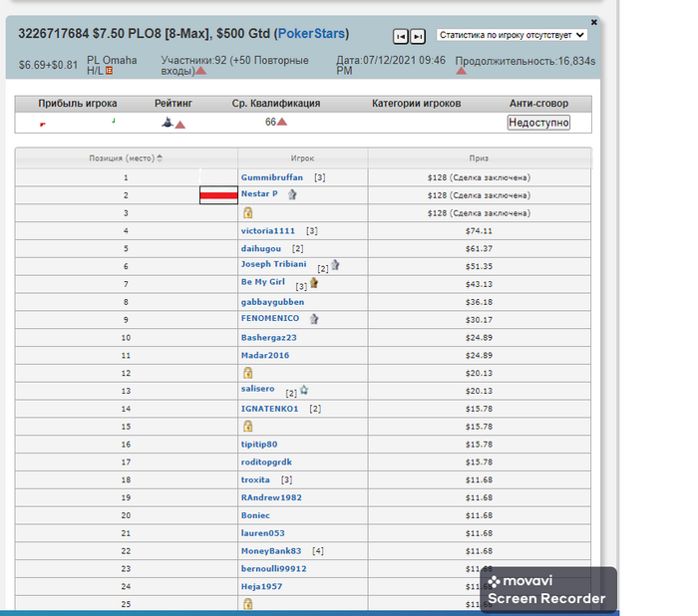Click the red triangle next to the rating icon
This screenshot has width=698, height=616.
(x=179, y=125)
